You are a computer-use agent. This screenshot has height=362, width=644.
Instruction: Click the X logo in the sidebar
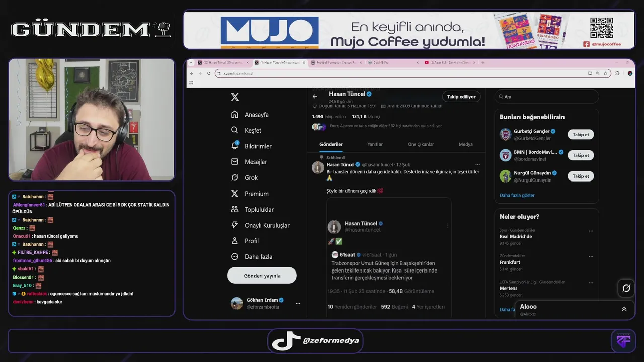[x=235, y=97]
